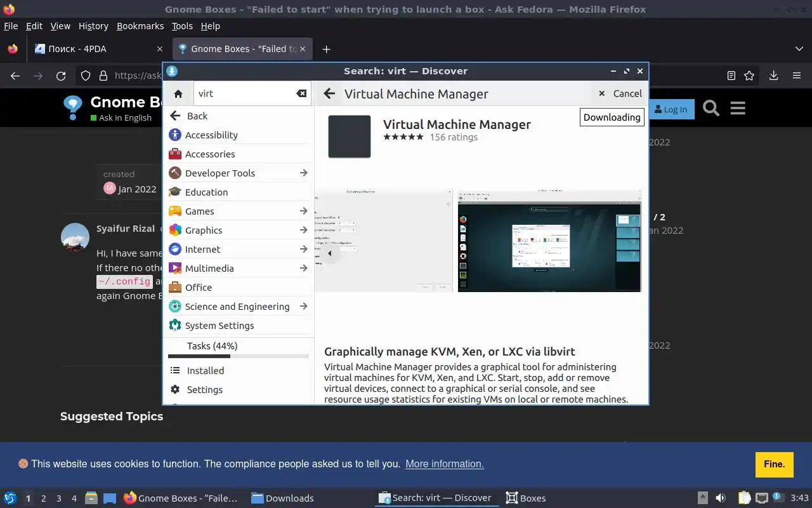This screenshot has width=812, height=508.
Task: Open Ask Fedora search
Action: [x=711, y=109]
